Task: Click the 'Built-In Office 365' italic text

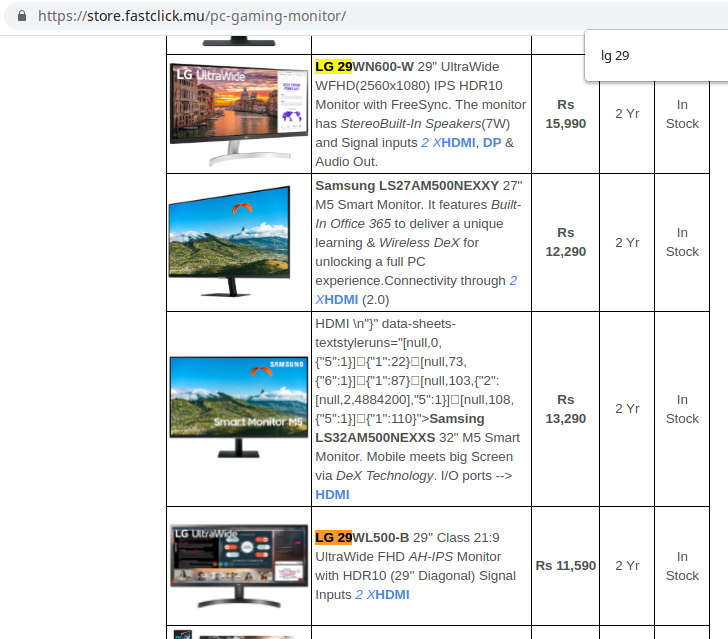Action: 418,214
